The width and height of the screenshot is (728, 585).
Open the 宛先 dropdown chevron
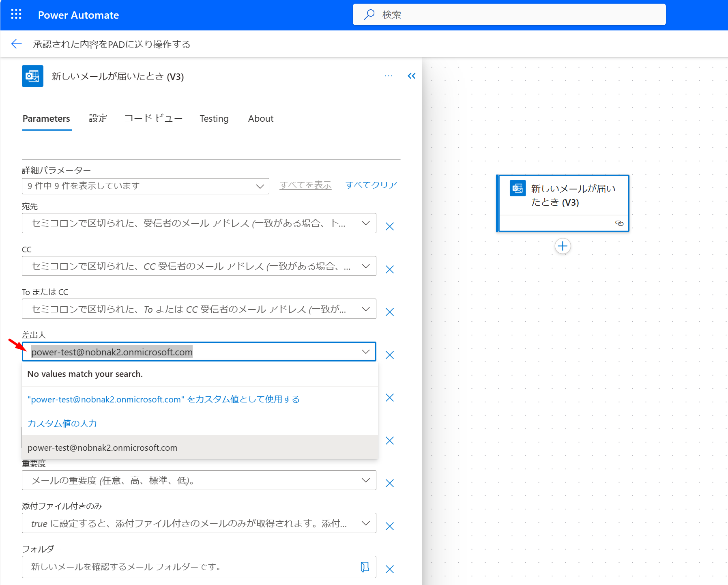point(365,223)
